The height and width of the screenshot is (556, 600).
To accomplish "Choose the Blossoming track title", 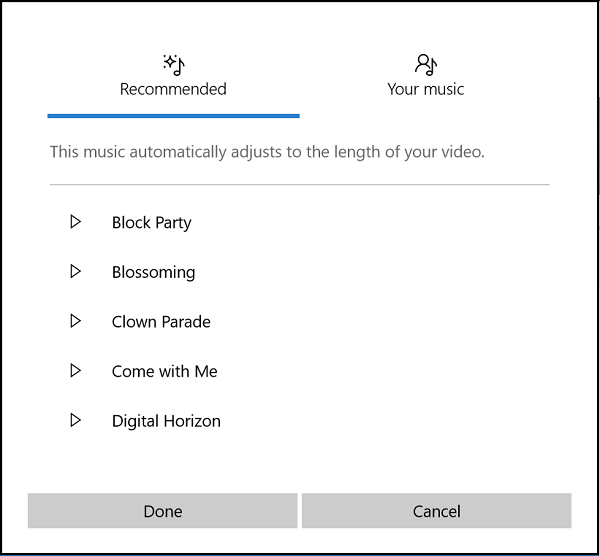I will 153,272.
